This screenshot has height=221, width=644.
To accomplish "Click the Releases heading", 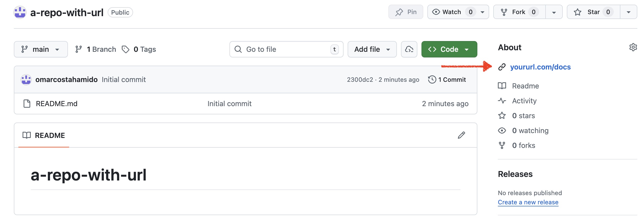I will coord(515,174).
